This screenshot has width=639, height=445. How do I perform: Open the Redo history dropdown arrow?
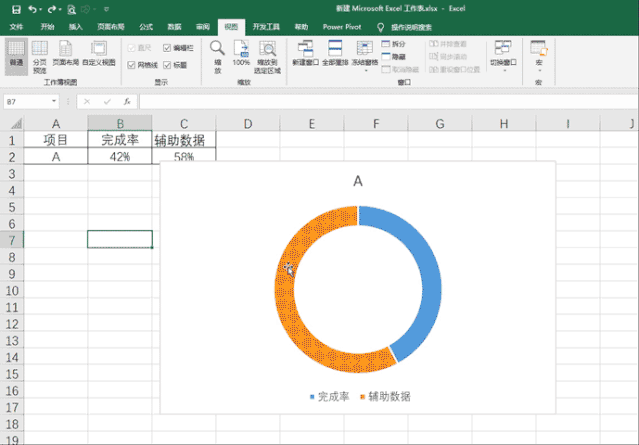pos(59,9)
